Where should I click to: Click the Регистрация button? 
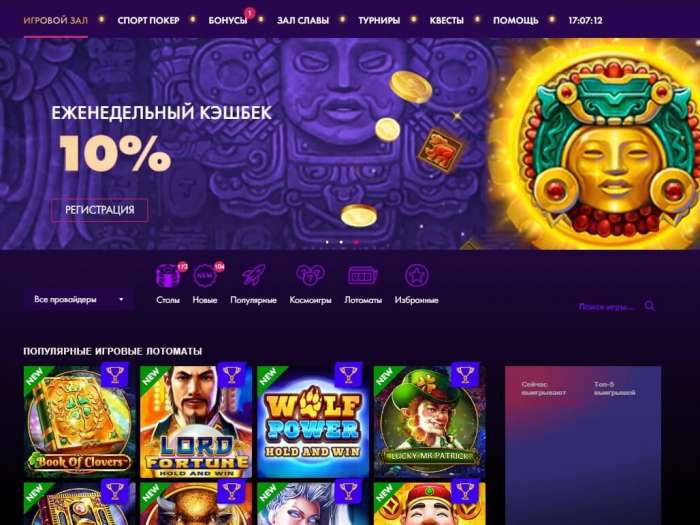click(x=100, y=210)
